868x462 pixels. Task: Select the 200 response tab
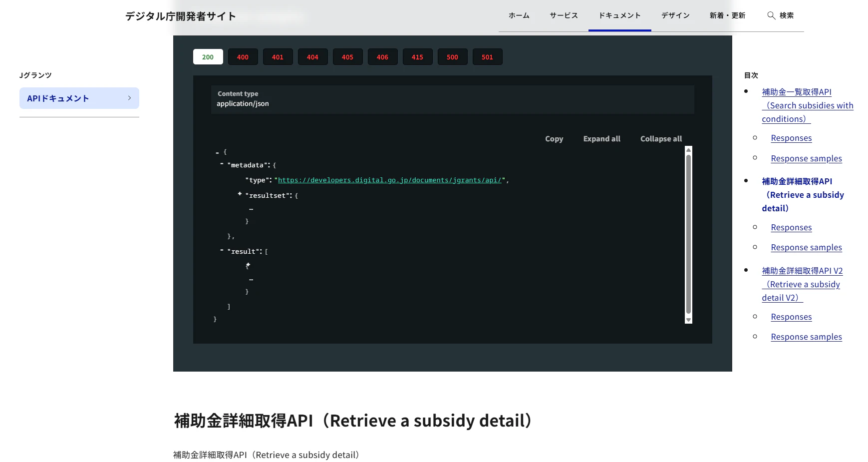coord(208,57)
